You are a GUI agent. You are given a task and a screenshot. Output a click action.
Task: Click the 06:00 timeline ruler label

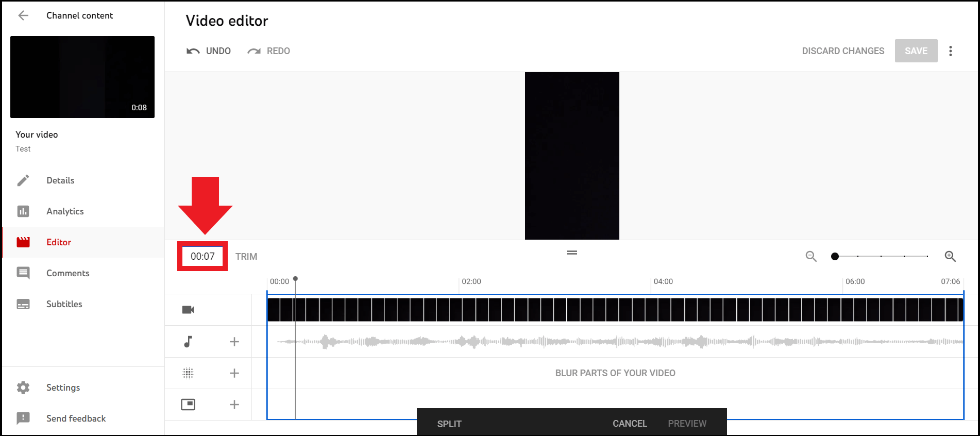click(855, 281)
